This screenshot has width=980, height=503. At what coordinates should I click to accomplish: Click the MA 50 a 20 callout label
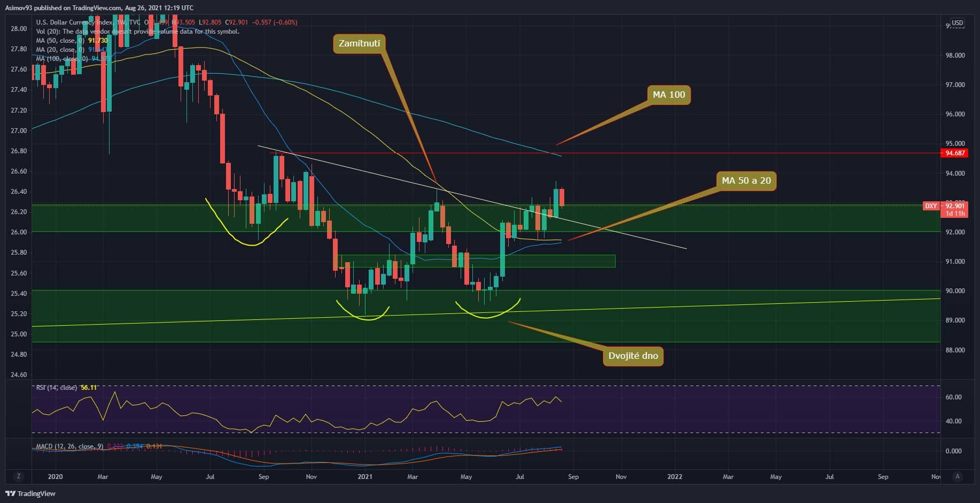point(746,181)
